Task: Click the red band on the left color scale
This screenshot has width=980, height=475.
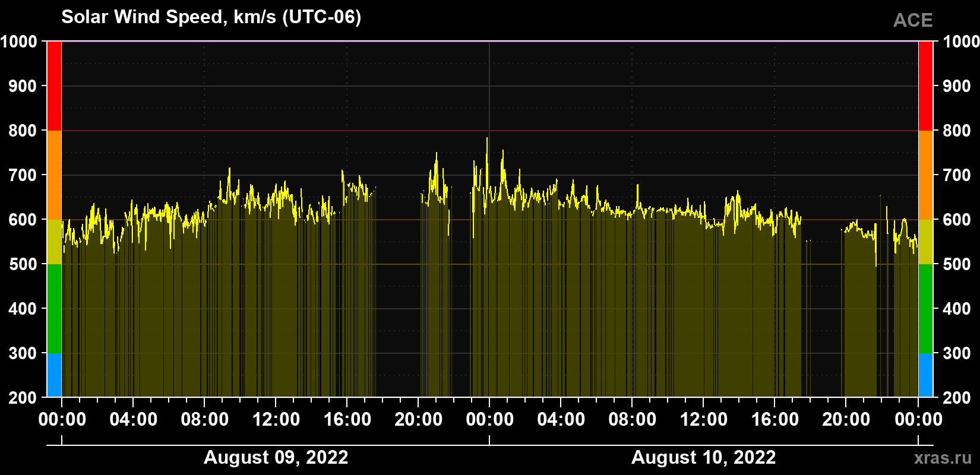Action: [54, 86]
